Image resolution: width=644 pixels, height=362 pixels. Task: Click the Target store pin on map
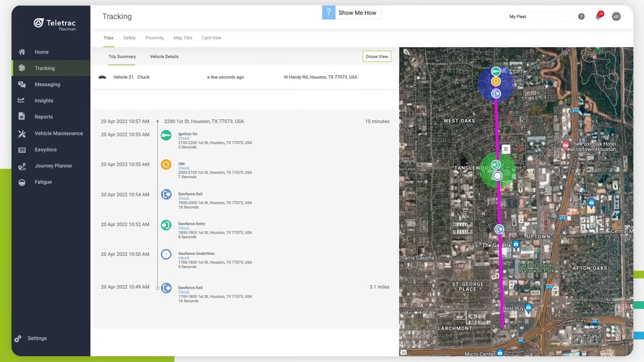[x=591, y=204]
